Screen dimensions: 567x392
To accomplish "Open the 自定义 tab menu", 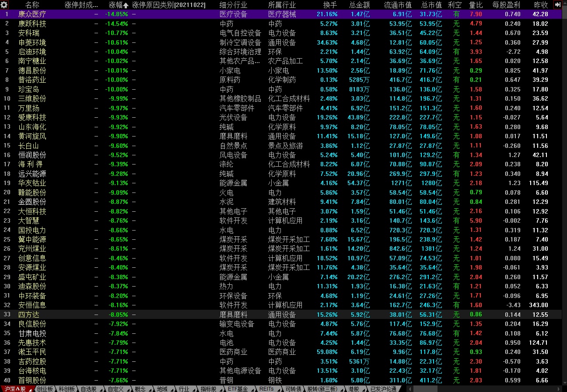I will [x=118, y=388].
